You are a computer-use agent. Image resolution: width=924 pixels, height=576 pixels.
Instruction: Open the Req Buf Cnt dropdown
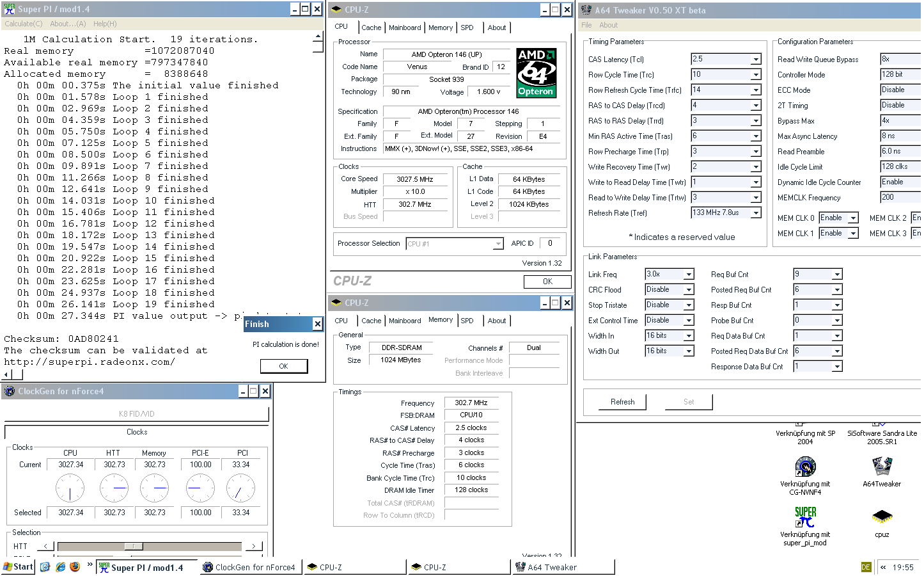pyautogui.click(x=837, y=274)
